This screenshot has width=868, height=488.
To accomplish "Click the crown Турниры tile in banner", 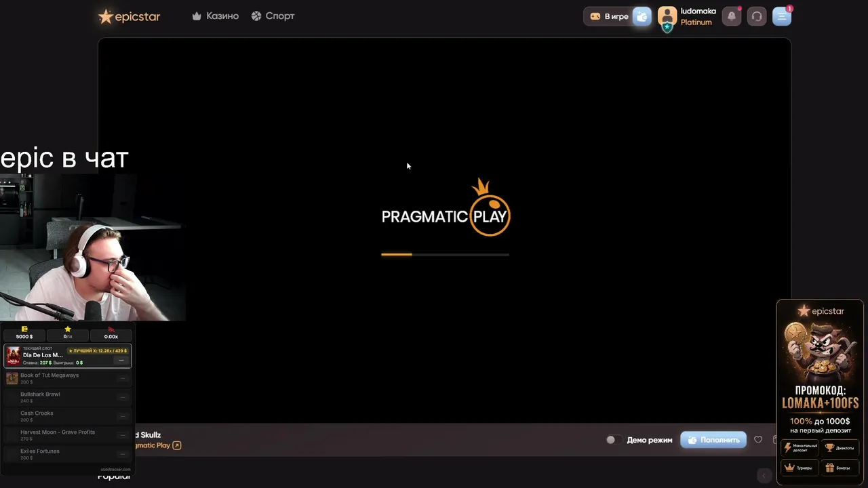I will point(800,468).
